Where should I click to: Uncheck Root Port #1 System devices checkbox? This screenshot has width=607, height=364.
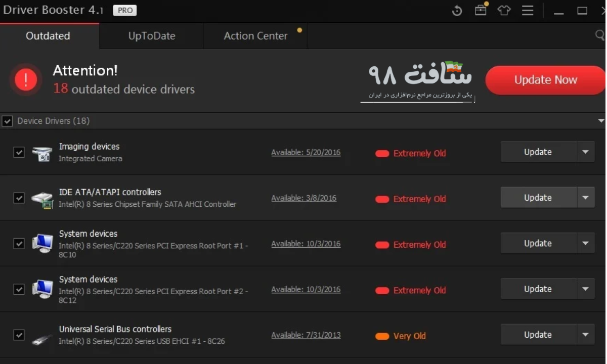point(19,244)
